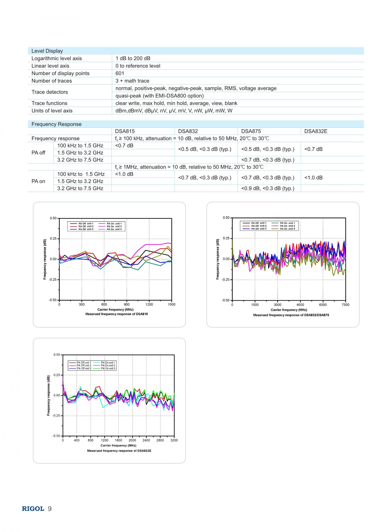The width and height of the screenshot is (392, 532).
Task: Click "quasi-peak (with EMI-DSA800 option)" text
Action: (160, 96)
